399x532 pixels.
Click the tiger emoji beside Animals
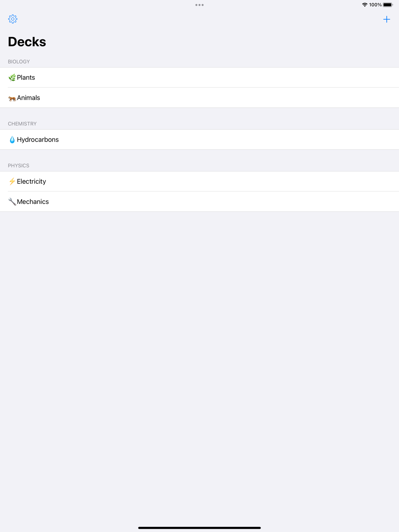pos(12,98)
